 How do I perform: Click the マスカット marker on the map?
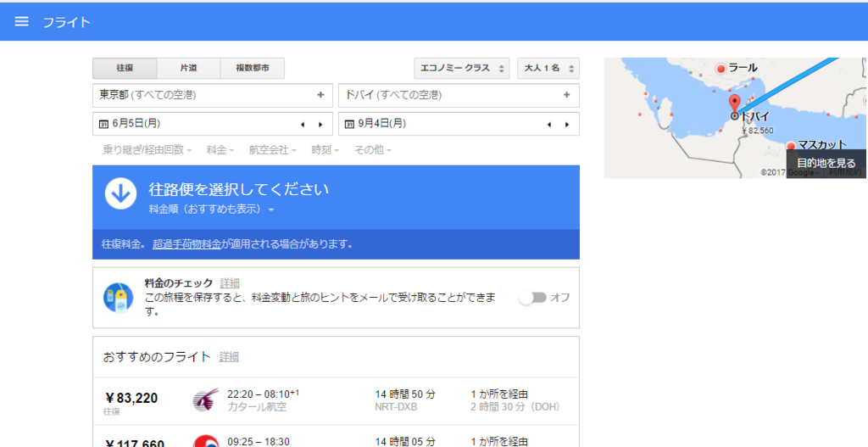point(791,146)
